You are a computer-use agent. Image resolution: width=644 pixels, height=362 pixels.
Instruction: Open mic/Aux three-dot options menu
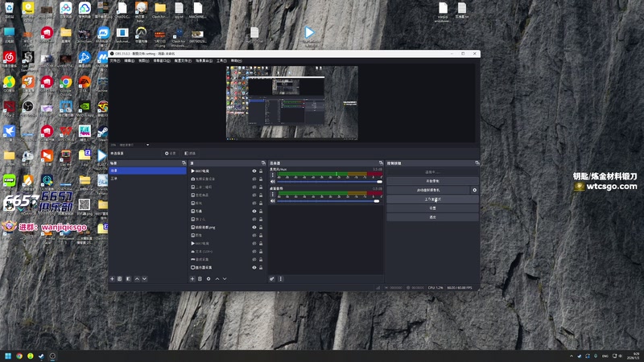click(x=273, y=174)
